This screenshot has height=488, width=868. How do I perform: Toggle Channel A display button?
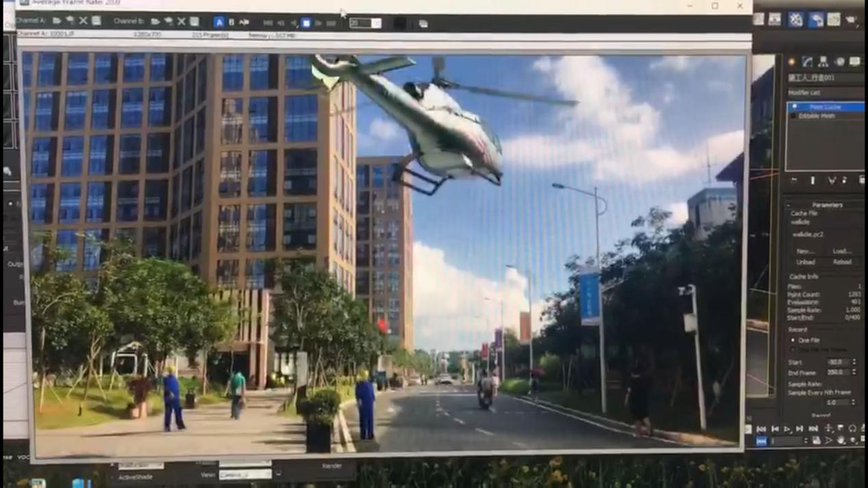click(219, 23)
